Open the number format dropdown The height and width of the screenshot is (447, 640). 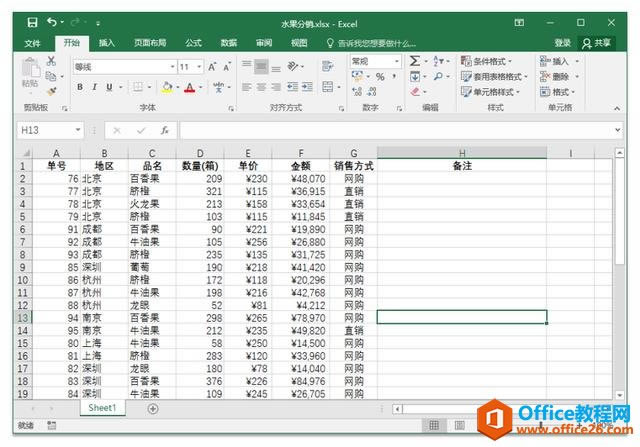(397, 62)
